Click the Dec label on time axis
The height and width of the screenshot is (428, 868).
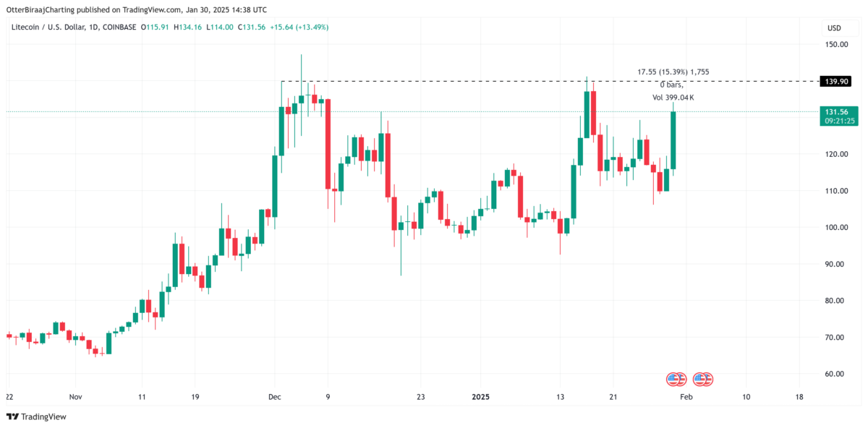(x=275, y=397)
